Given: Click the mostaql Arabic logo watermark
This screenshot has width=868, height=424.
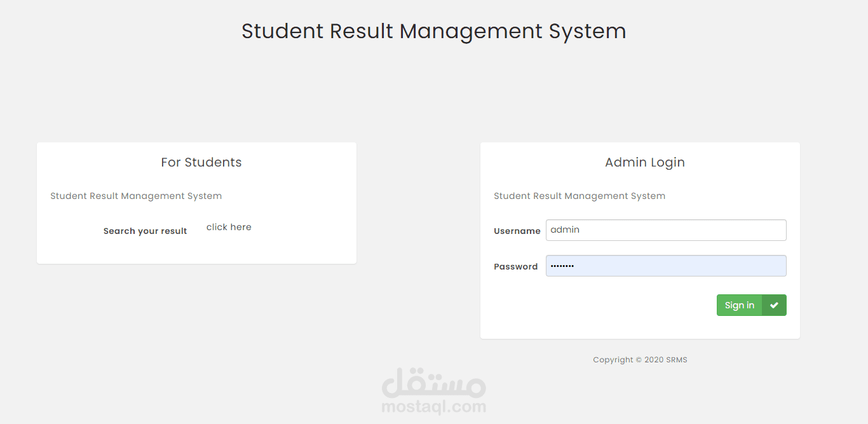Looking at the screenshot, I should (434, 383).
